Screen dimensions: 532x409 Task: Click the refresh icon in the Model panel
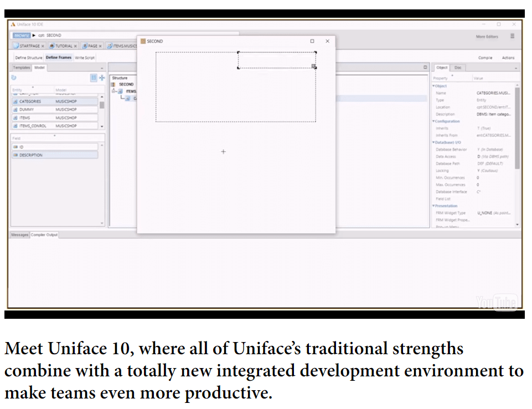click(14, 77)
